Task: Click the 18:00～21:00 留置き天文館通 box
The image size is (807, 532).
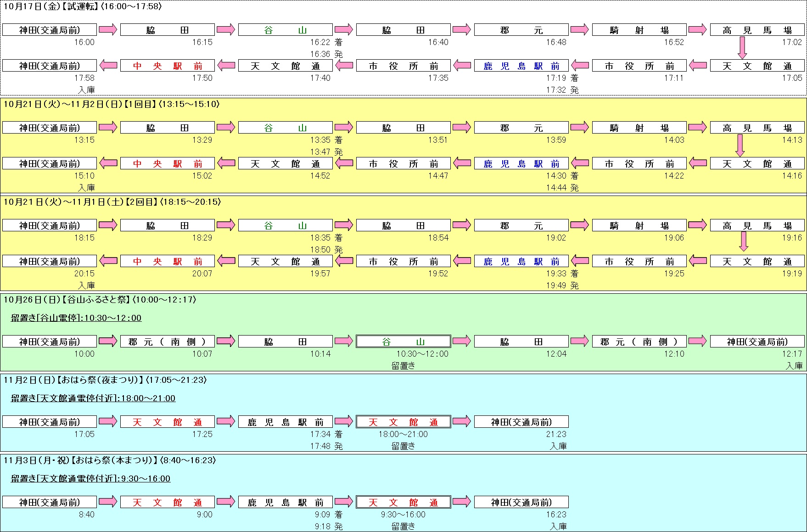Action: click(403, 422)
